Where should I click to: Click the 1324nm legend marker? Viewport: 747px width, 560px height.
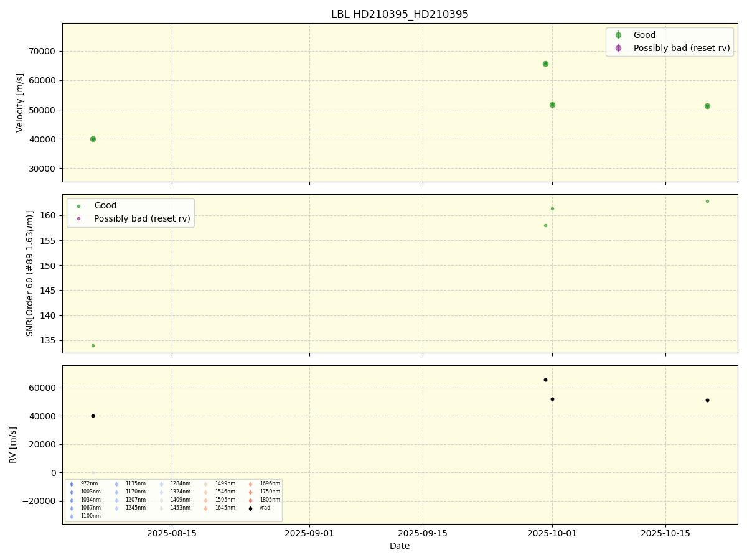161,492
